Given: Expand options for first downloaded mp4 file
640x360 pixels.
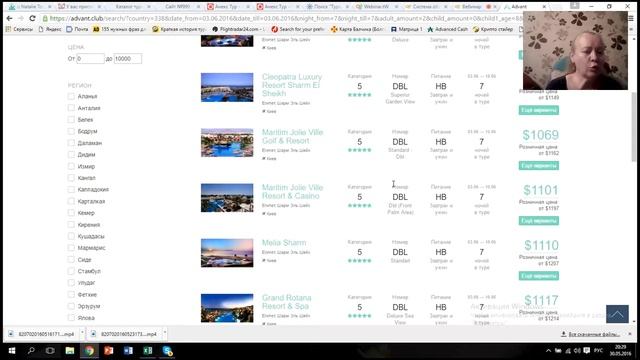Looking at the screenshot, I should click(x=82, y=333).
